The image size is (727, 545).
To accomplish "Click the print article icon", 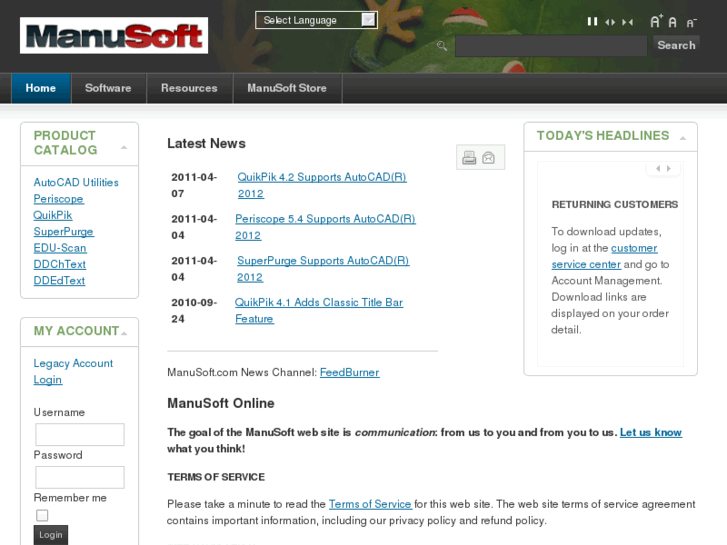I will click(x=469, y=158).
